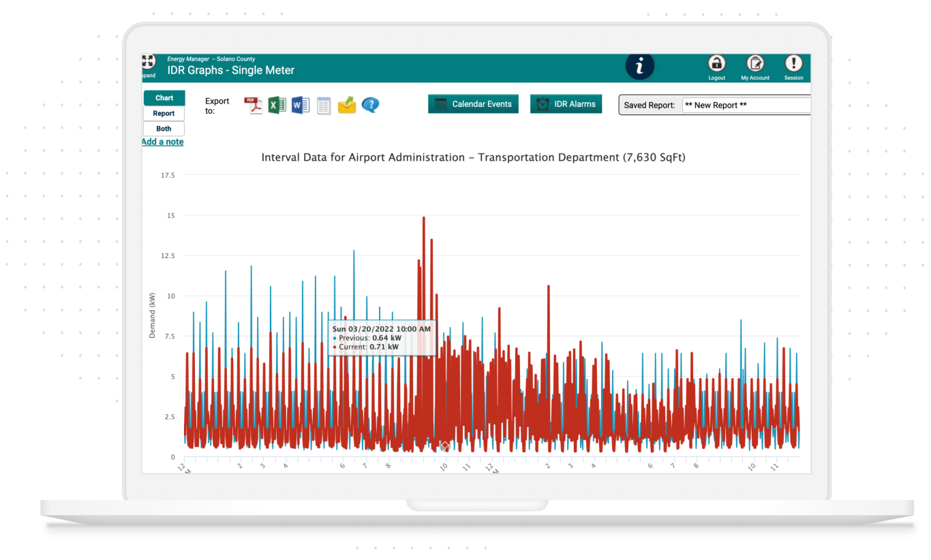Switch to the Report view tab
Screen dimensions: 931x560
(164, 114)
